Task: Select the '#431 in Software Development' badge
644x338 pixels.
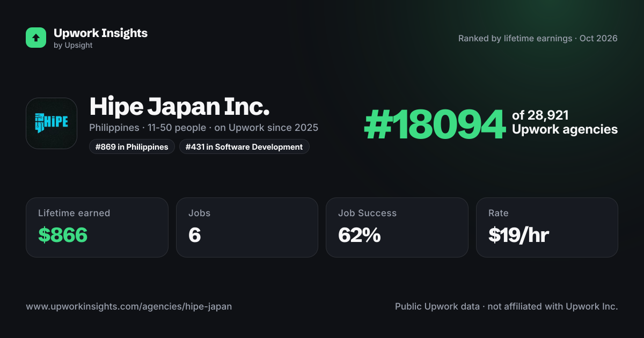Action: pyautogui.click(x=244, y=146)
